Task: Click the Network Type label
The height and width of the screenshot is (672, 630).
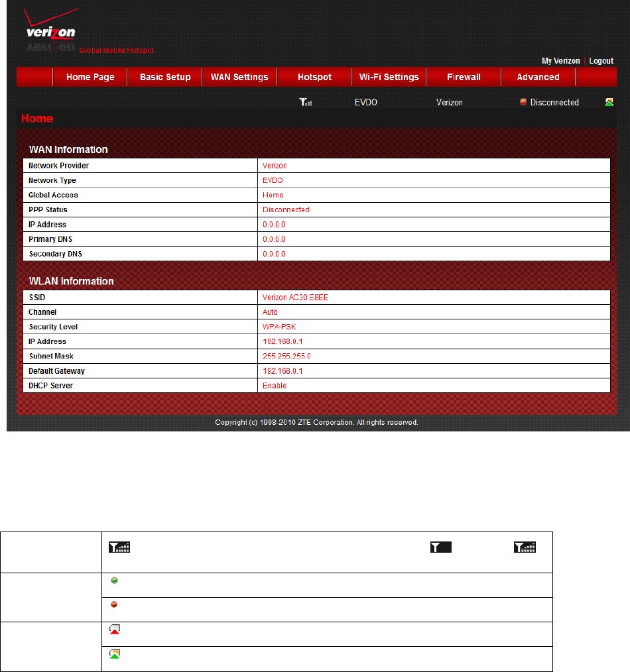Action: [x=52, y=180]
